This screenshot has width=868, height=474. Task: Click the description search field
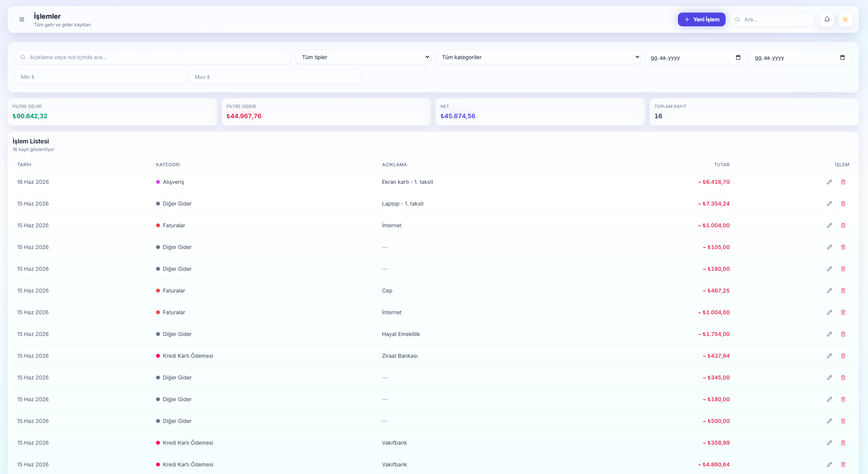[x=153, y=57]
